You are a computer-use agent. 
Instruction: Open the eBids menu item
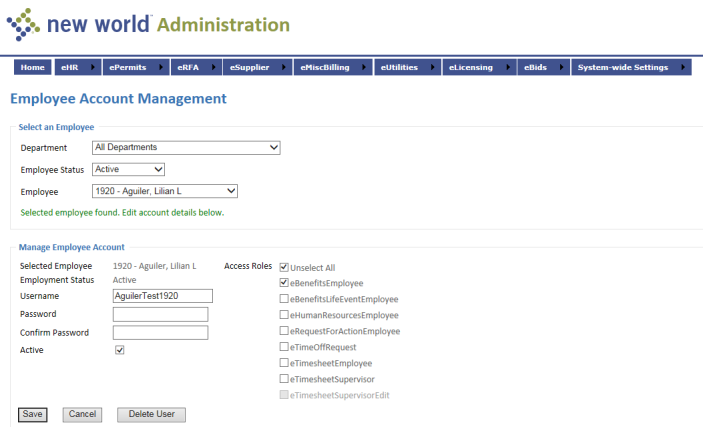[x=535, y=67]
